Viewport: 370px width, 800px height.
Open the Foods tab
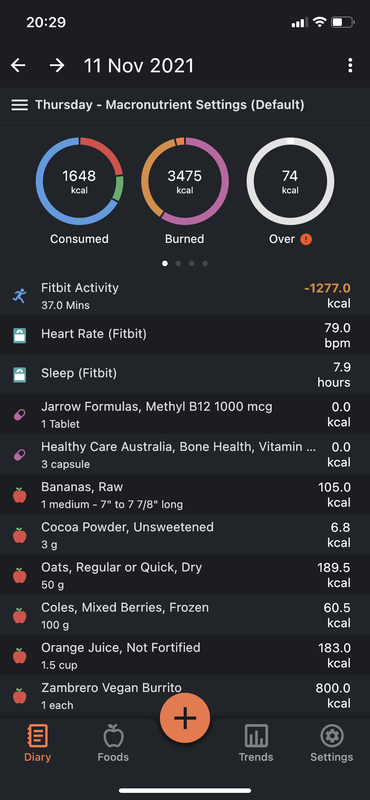click(x=113, y=743)
